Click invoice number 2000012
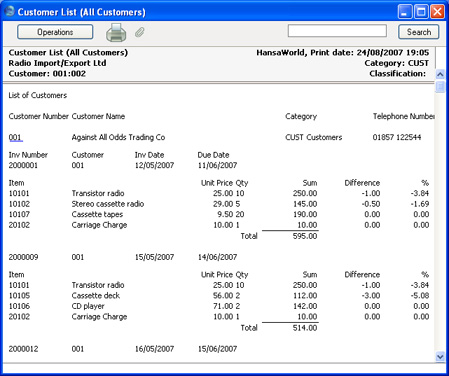 click(23, 349)
